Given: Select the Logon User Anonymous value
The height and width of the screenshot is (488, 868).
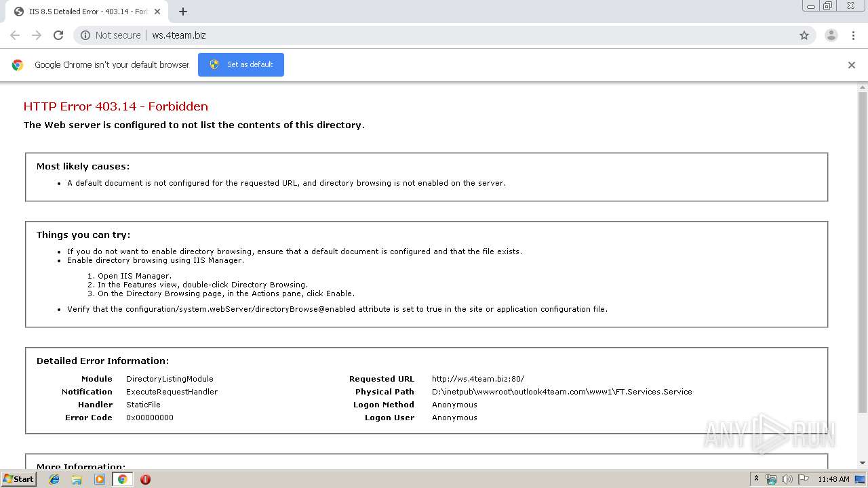Looking at the screenshot, I should [x=454, y=418].
